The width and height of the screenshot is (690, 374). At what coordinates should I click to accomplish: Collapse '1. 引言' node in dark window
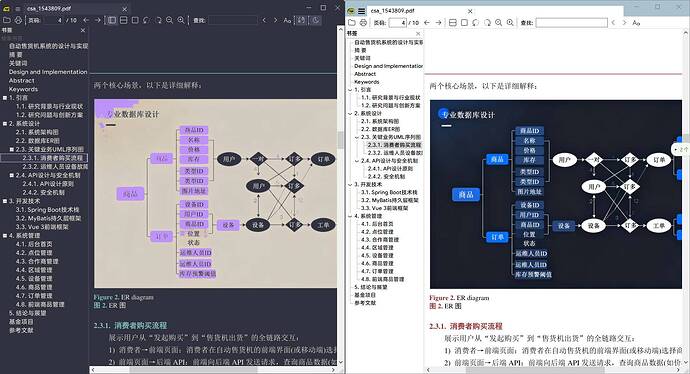5,98
